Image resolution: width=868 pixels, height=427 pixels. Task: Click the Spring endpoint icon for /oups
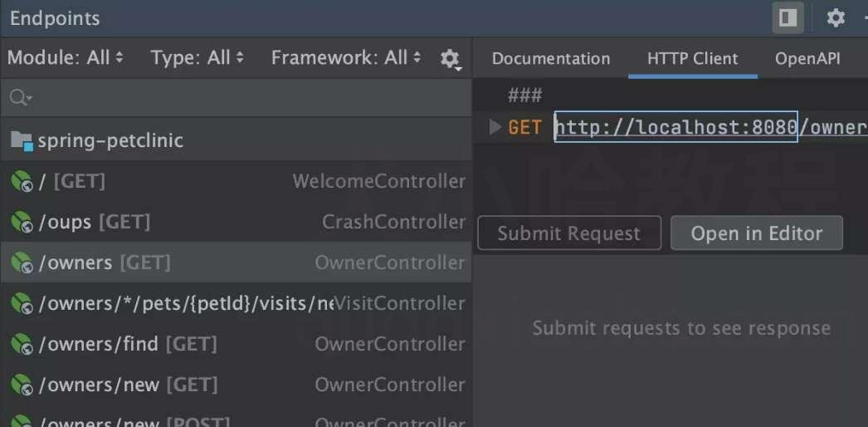coord(22,222)
